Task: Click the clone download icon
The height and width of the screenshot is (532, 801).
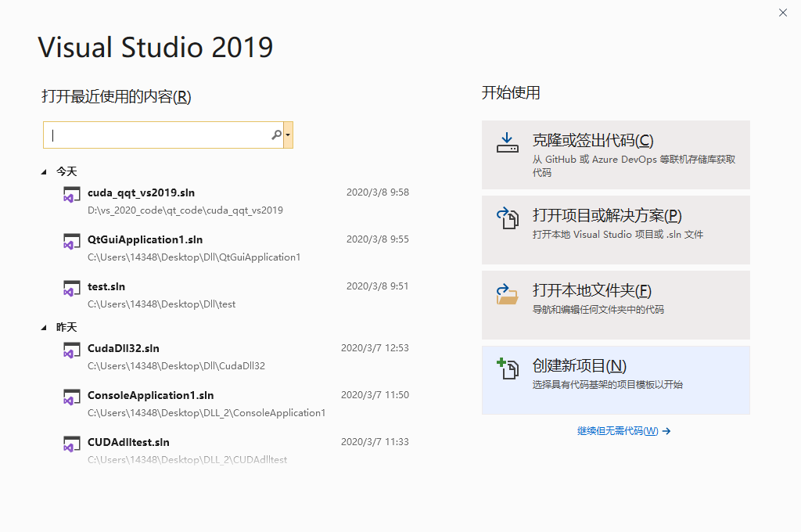Action: pos(507,142)
